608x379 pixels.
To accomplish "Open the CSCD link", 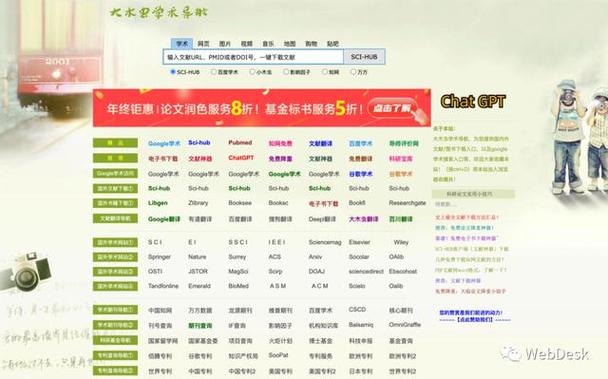I will click(357, 310).
